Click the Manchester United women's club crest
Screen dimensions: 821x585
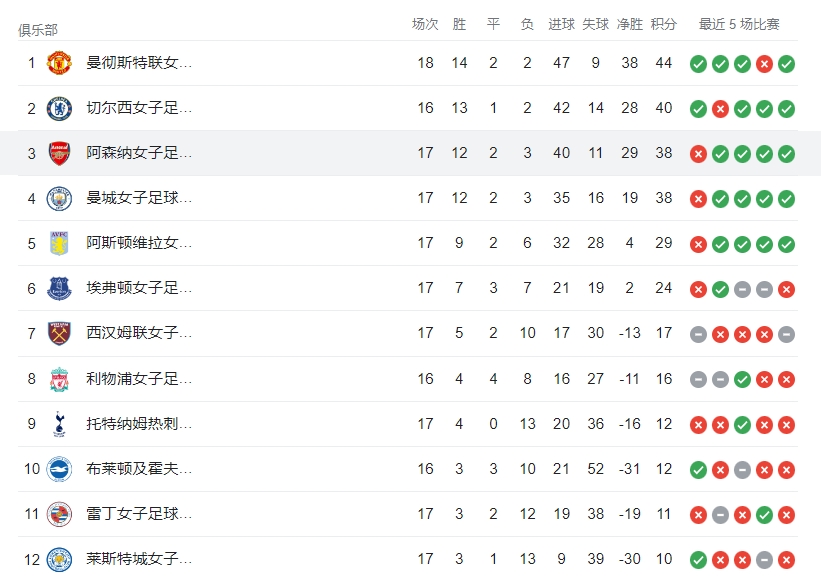(x=59, y=63)
